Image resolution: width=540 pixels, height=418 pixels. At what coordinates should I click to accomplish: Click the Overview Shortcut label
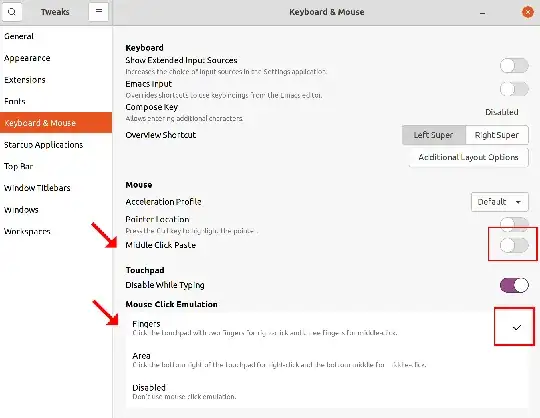click(x=160, y=135)
